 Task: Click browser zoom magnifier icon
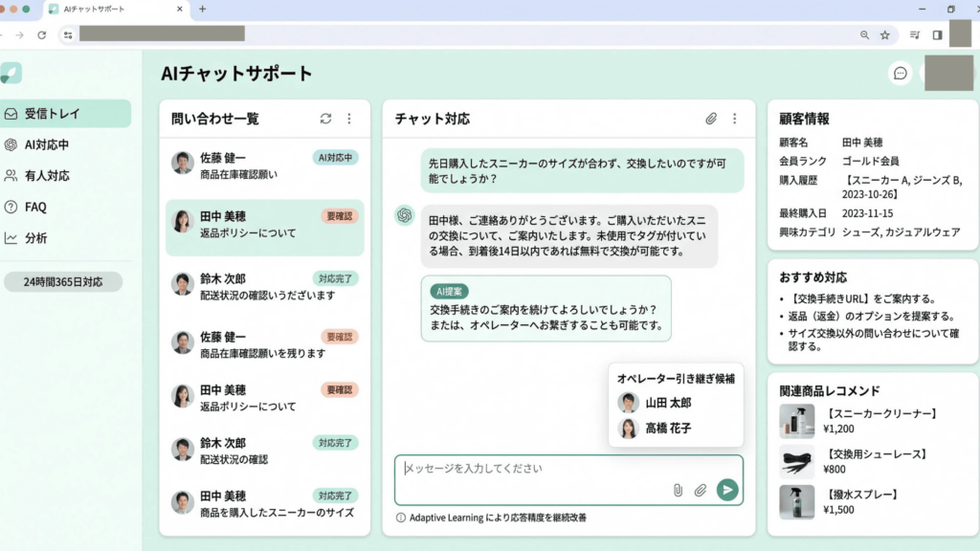(x=864, y=35)
